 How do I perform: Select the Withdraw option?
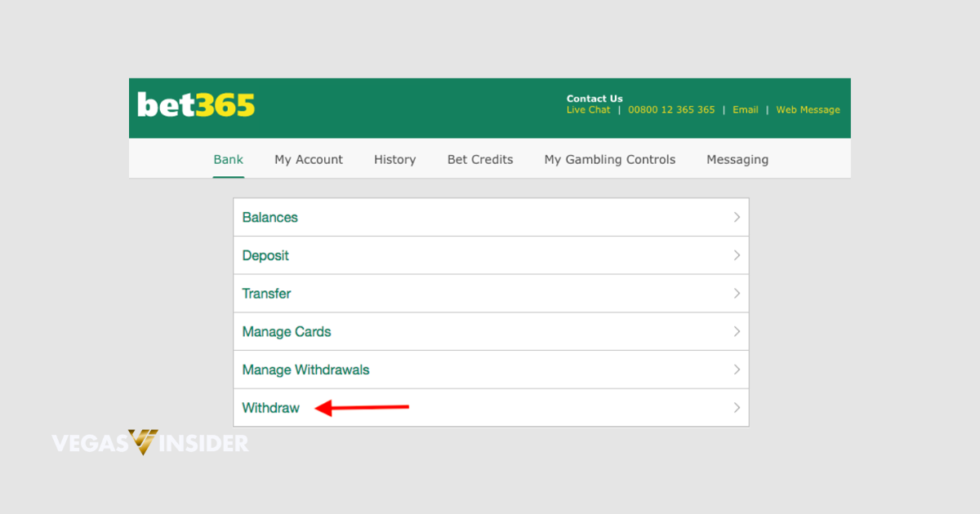491,408
